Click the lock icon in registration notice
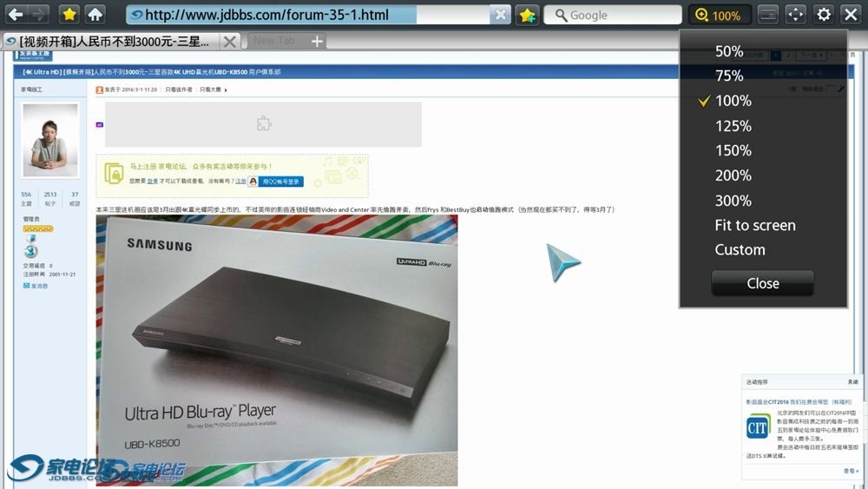 (x=114, y=174)
